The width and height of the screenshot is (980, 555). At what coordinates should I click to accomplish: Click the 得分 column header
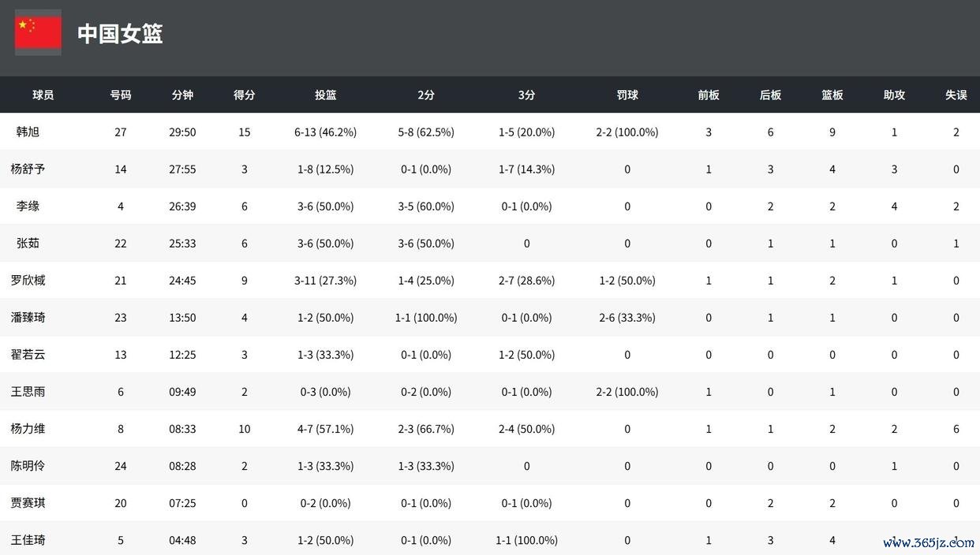245,95
